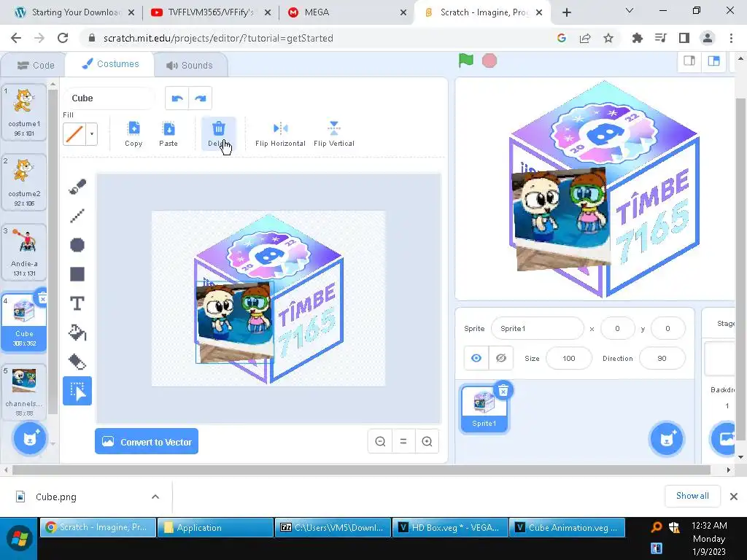This screenshot has width=747, height=560.
Task: Select the Brush tool
Action: pyautogui.click(x=77, y=187)
